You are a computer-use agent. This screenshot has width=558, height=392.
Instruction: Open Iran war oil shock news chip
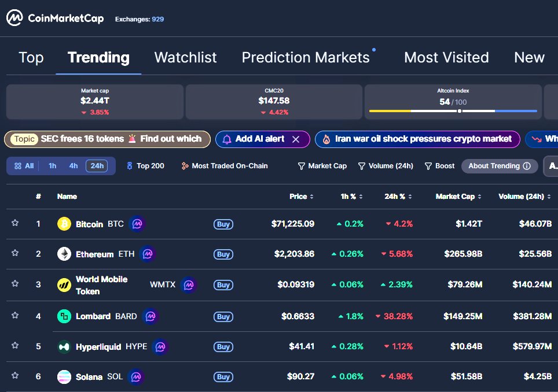tap(417, 139)
